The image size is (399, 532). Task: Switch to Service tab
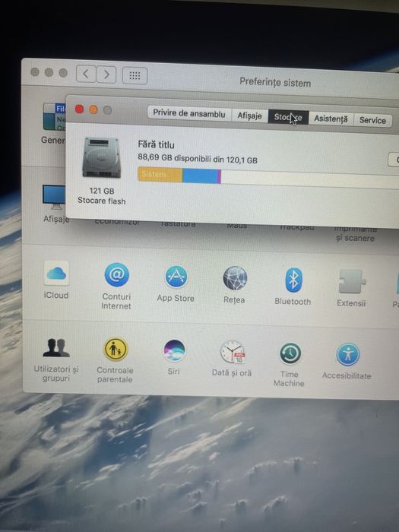point(372,120)
